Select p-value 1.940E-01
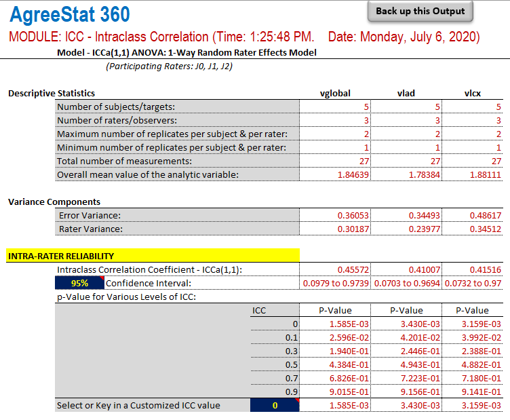 pyautogui.click(x=349, y=351)
